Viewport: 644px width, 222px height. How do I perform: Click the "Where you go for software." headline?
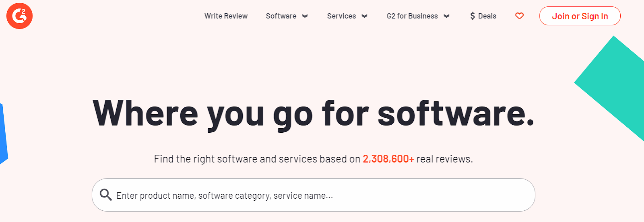coord(314,113)
